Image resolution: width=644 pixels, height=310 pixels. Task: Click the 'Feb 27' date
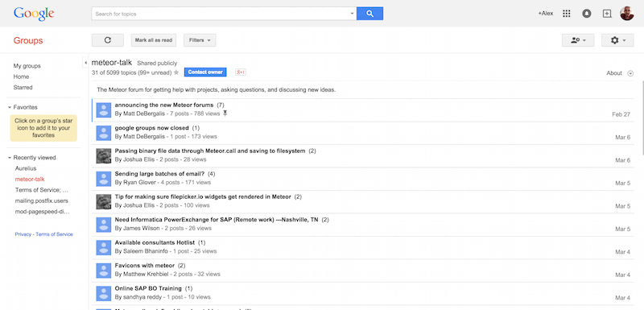pos(621,114)
